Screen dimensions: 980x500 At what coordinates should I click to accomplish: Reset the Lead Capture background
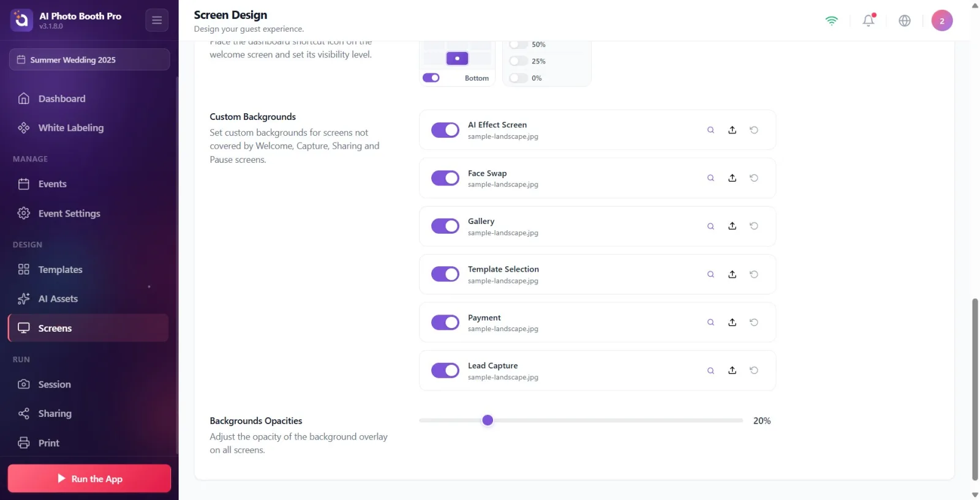(754, 370)
